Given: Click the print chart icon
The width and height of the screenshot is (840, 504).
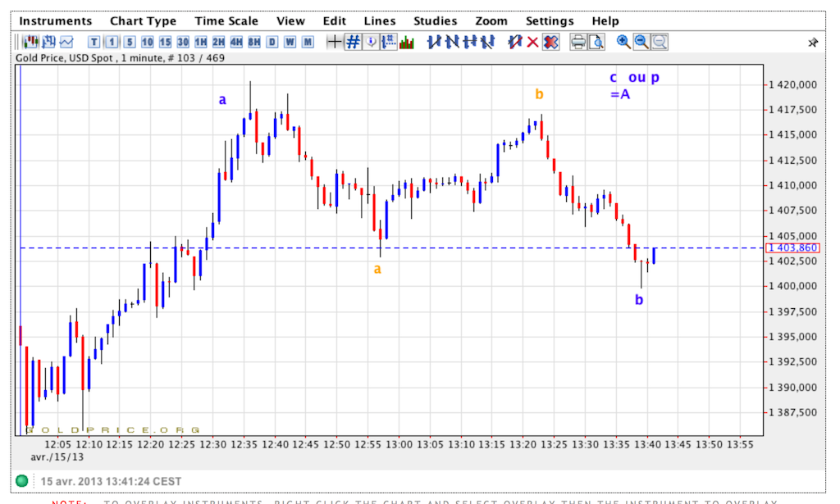Looking at the screenshot, I should coord(577,42).
